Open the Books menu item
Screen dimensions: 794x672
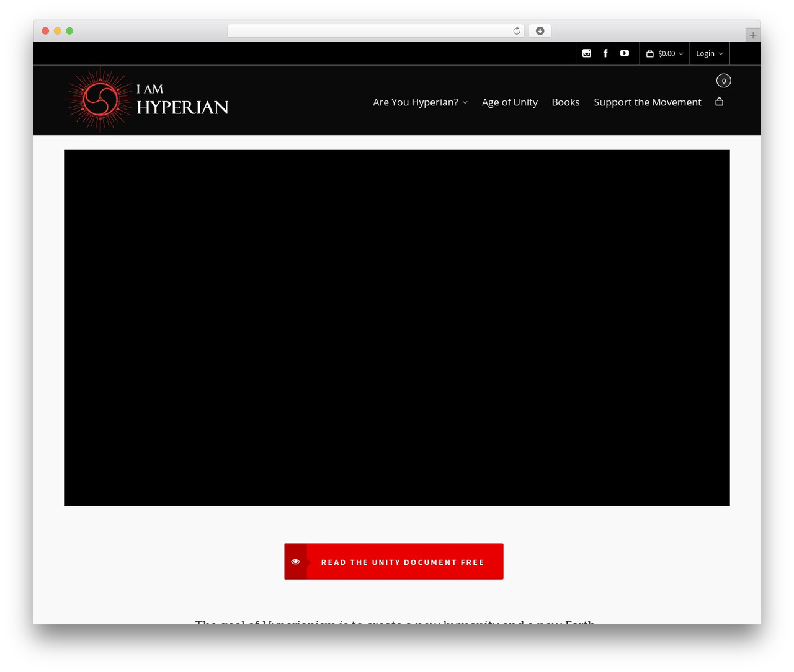click(566, 102)
